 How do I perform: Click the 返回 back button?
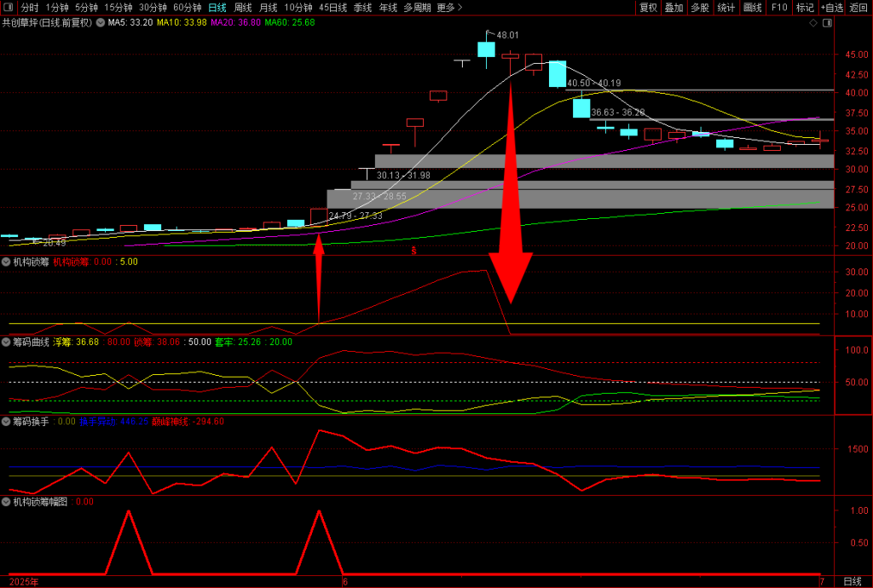point(859,8)
